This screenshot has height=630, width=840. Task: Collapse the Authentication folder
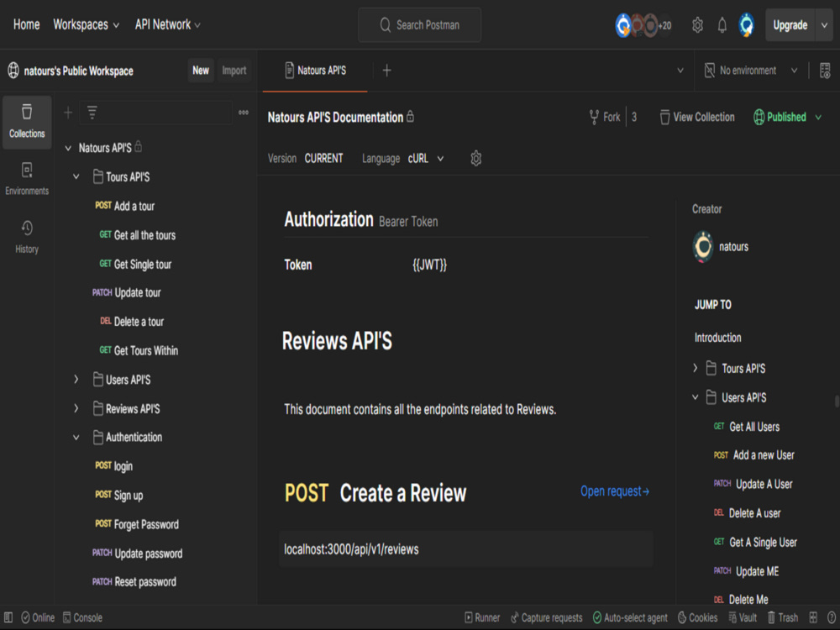click(x=76, y=437)
